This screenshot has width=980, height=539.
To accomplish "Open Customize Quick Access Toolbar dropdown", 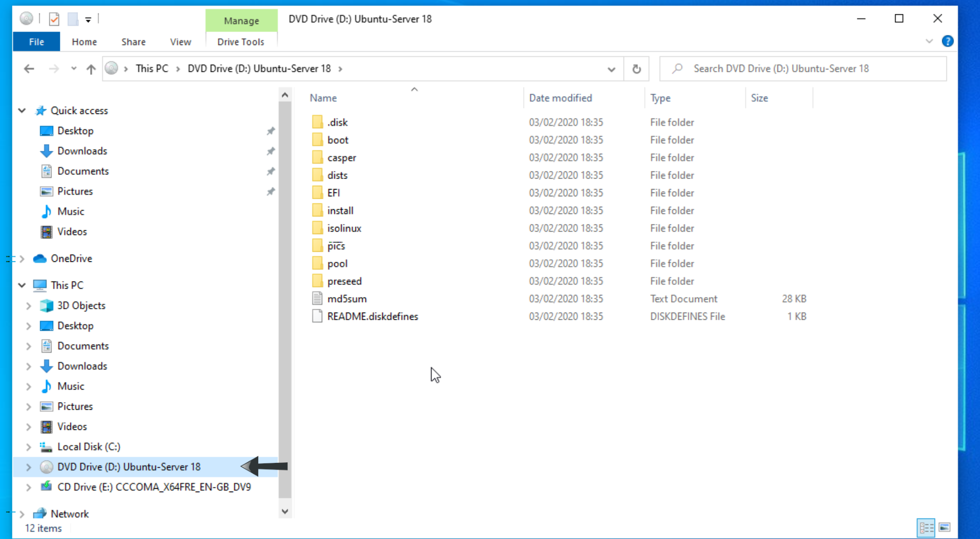I will tap(88, 20).
